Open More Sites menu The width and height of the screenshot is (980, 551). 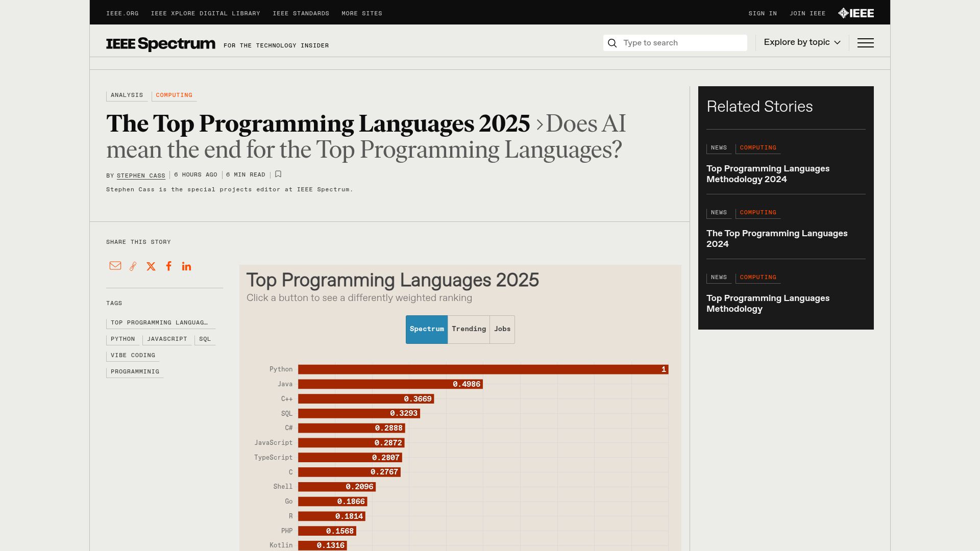tap(362, 13)
